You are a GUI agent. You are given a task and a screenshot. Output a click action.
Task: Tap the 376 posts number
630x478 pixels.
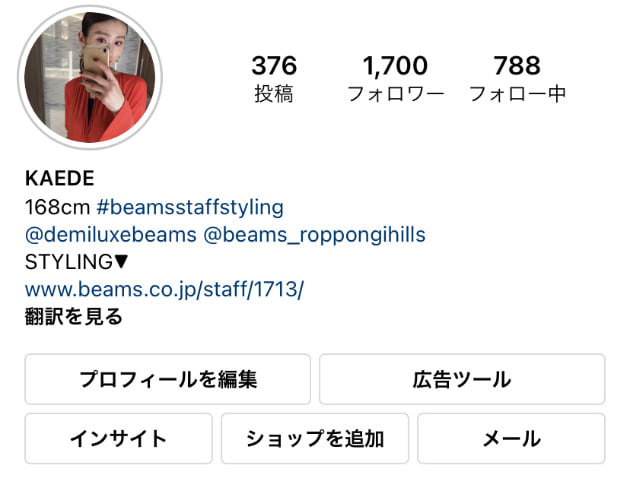tap(274, 65)
